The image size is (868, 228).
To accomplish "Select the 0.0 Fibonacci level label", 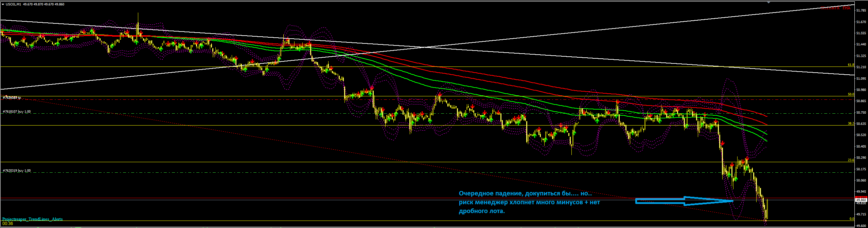I will pyautogui.click(x=852, y=219).
